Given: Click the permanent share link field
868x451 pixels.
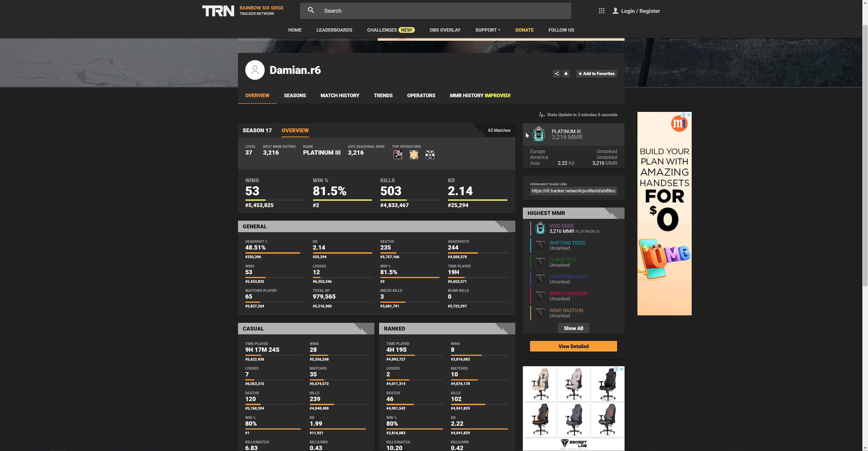Looking at the screenshot, I should click(573, 191).
